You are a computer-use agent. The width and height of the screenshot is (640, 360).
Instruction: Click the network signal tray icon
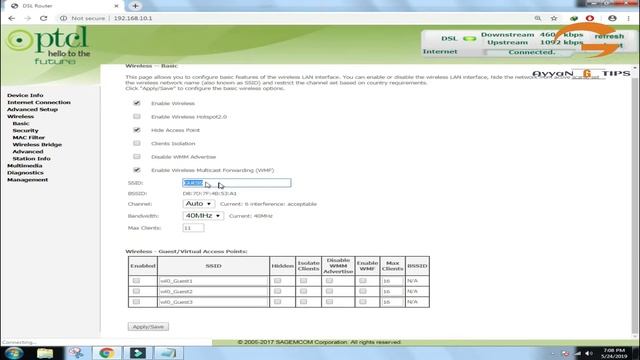tap(578, 353)
